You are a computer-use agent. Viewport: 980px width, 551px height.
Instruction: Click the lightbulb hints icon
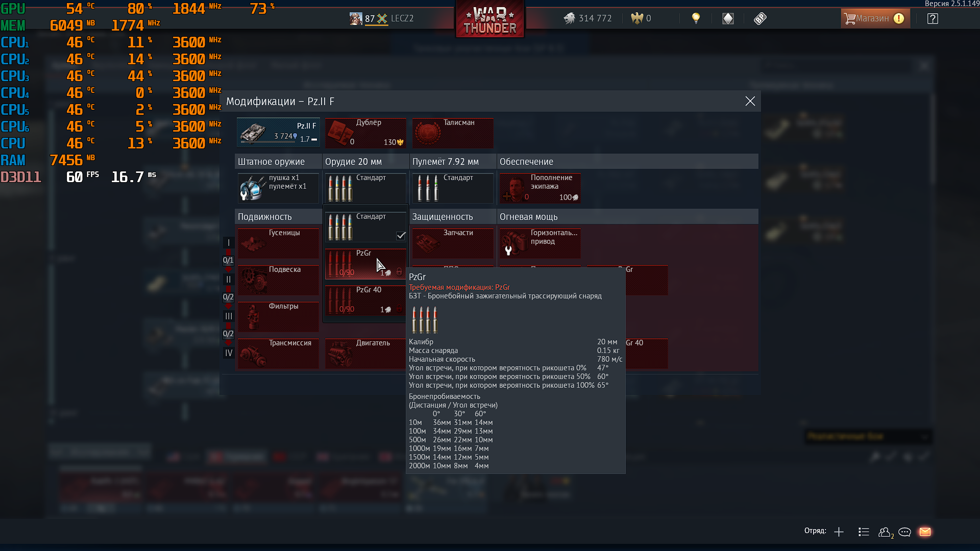696,18
